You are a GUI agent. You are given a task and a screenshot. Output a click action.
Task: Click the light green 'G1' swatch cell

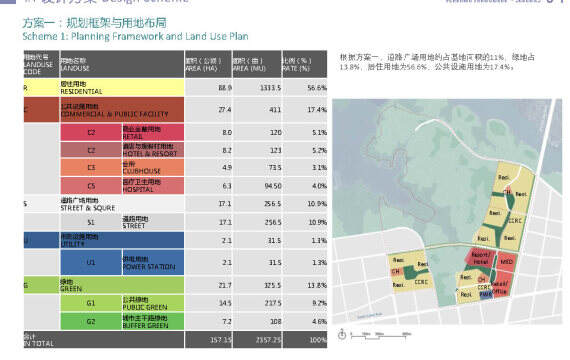pos(91,303)
